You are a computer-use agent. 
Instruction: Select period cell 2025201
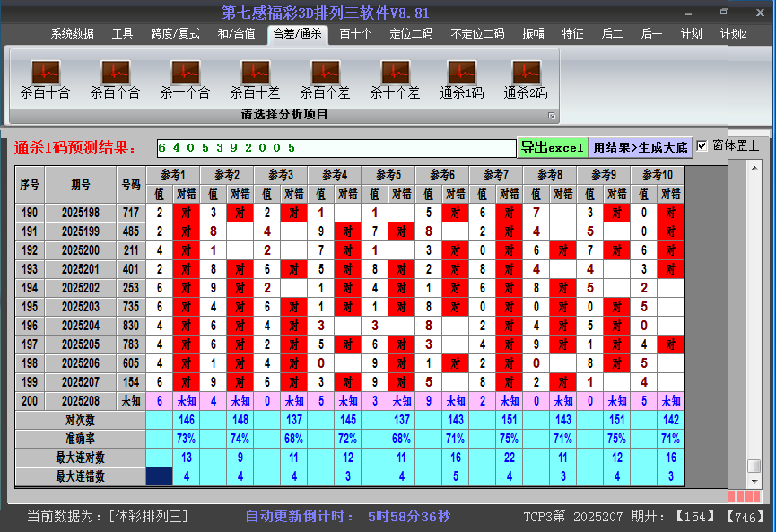click(x=81, y=269)
